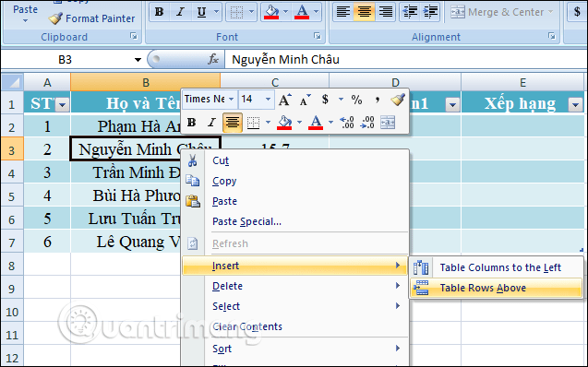
Task: Select row 8 header
Action: [x=12, y=266]
